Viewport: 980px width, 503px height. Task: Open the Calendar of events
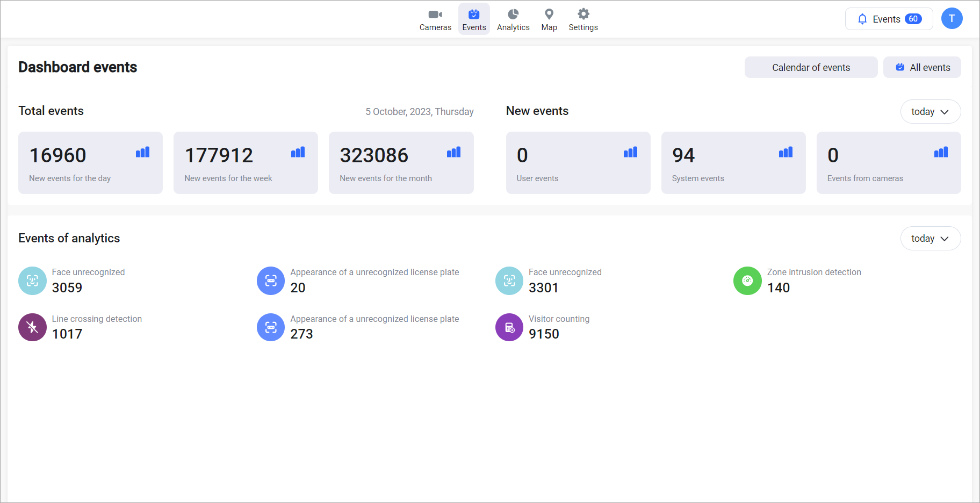(810, 68)
